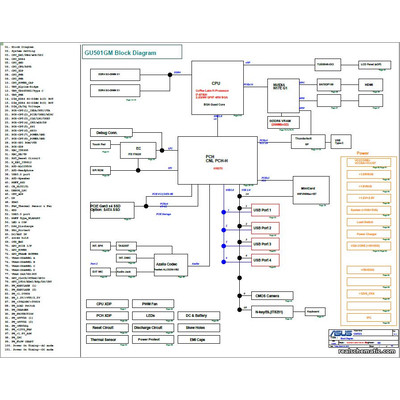Click the GDDR6 VRAM block

click(283, 122)
